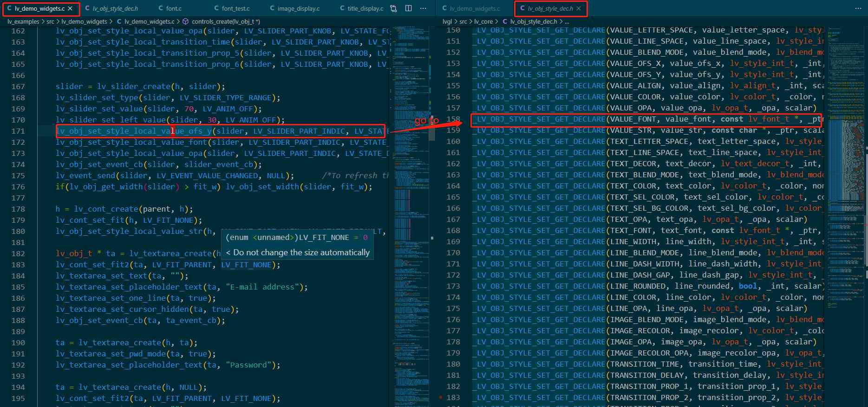The width and height of the screenshot is (868, 407).
Task: Click LINE_ROUNDED in right editor line 173
Action: pyautogui.click(x=638, y=286)
